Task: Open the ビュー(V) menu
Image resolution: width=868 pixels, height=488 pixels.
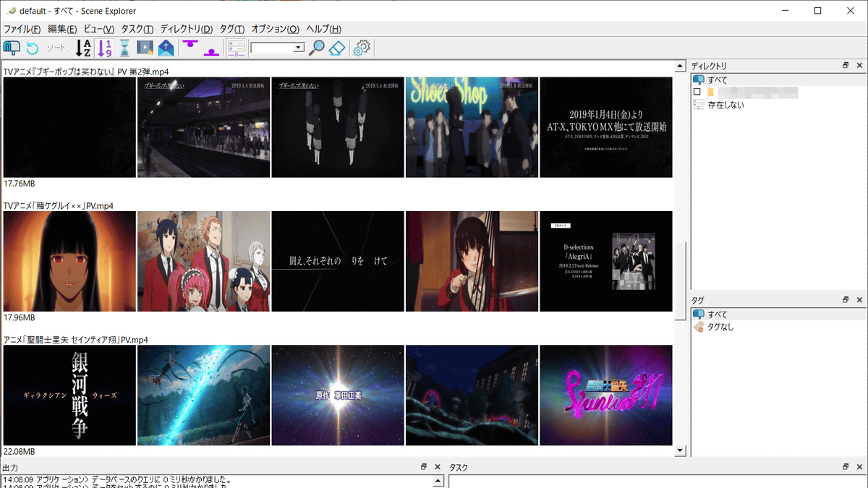Action: 99,29
